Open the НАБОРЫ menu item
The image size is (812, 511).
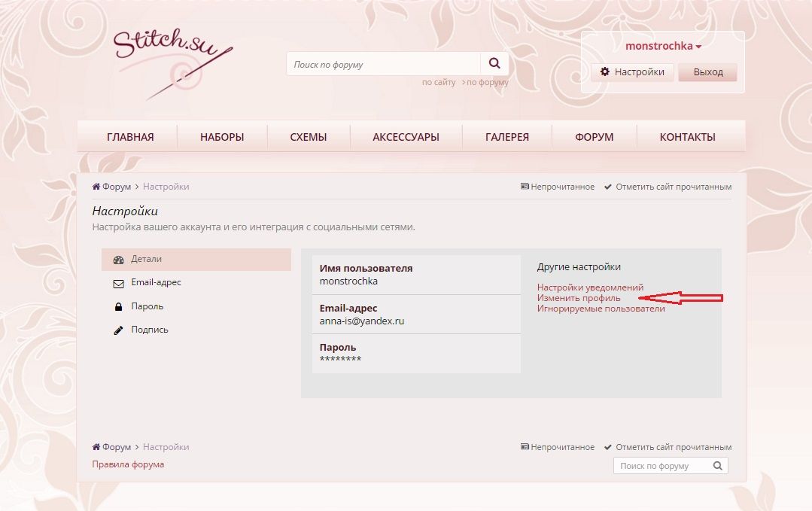(x=222, y=137)
